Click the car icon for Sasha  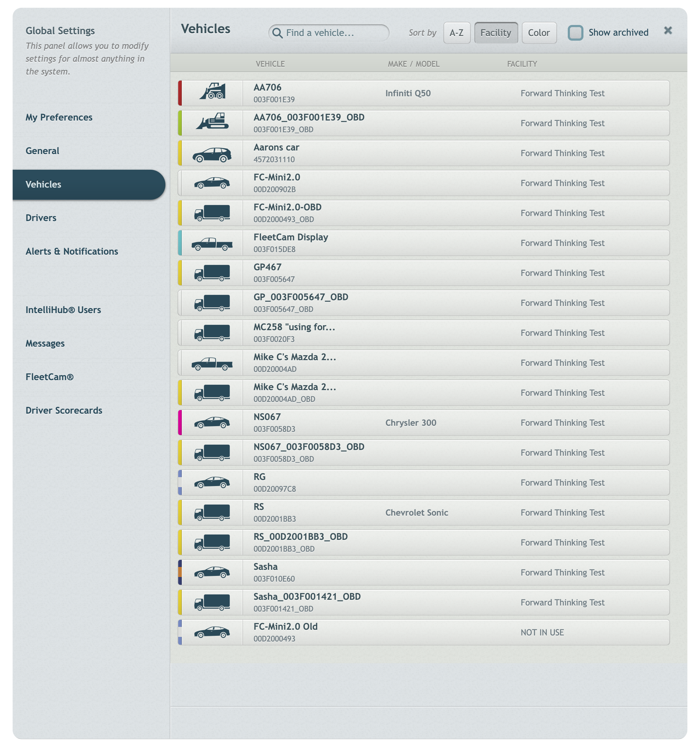[212, 572]
